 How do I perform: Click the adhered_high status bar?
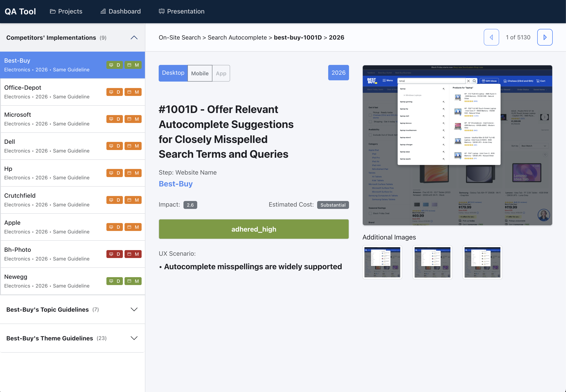tap(254, 229)
